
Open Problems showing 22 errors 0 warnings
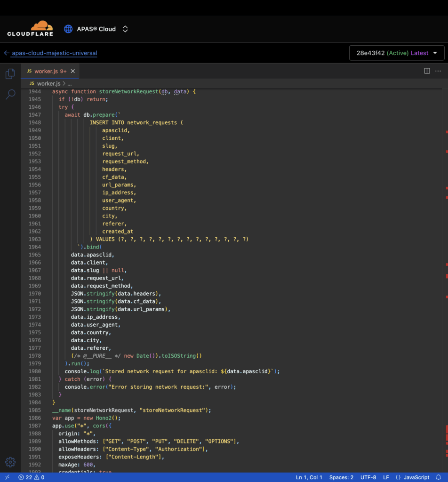click(32, 477)
